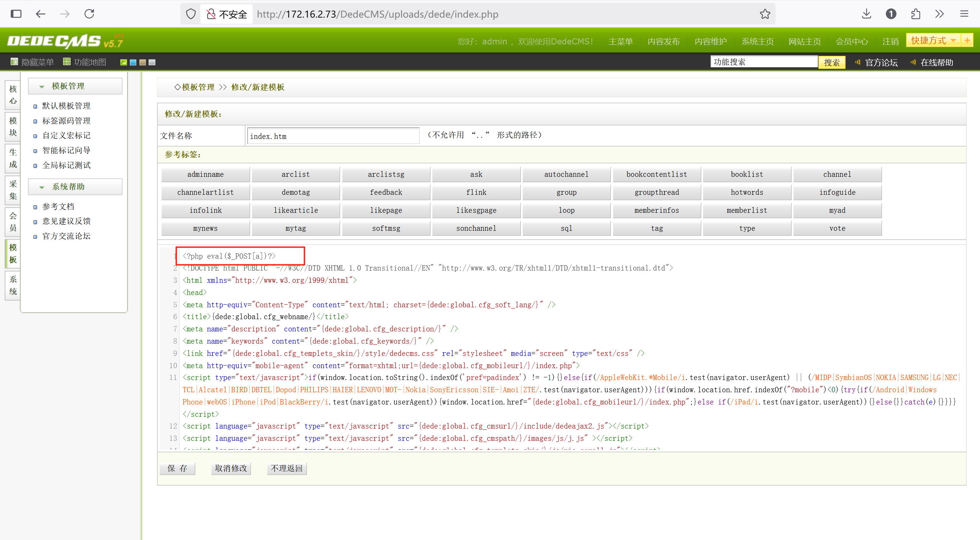Open 内容维护 in top navigation

coord(710,41)
